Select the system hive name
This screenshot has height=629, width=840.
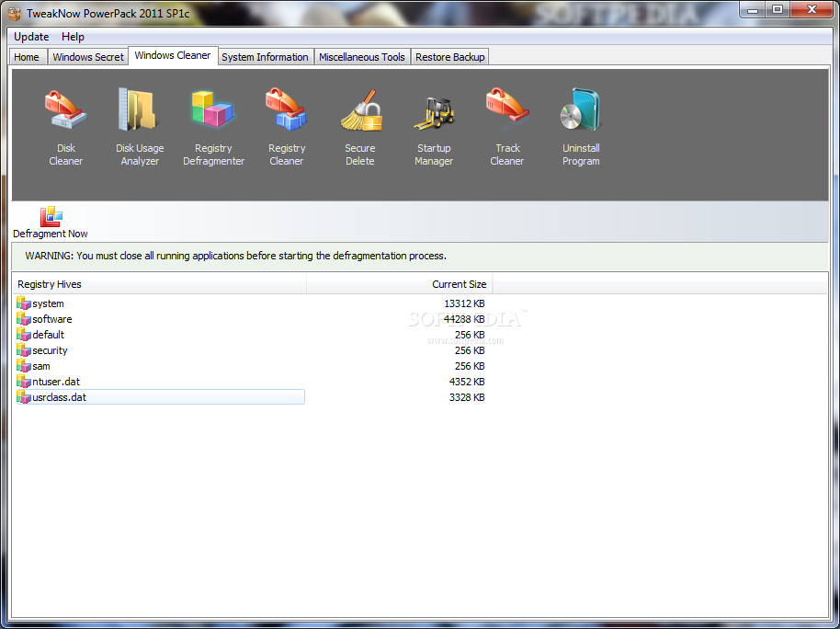(48, 303)
